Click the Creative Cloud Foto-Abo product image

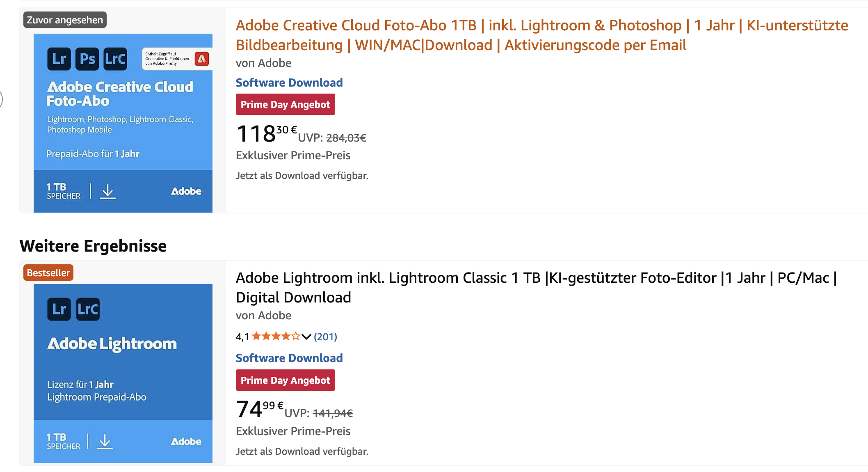[123, 123]
